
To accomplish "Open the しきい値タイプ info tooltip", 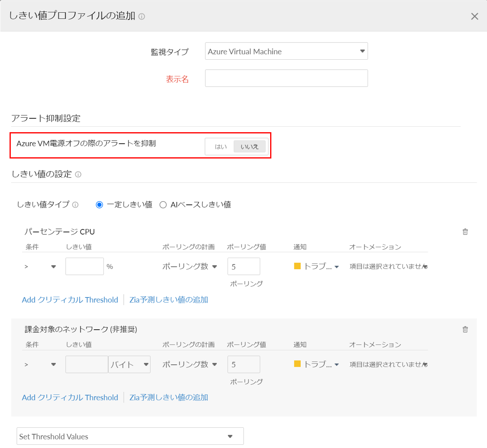I will click(x=75, y=205).
